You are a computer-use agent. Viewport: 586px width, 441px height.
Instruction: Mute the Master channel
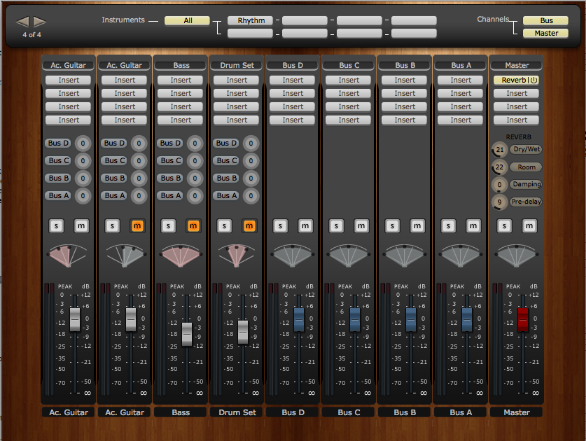pos(529,226)
